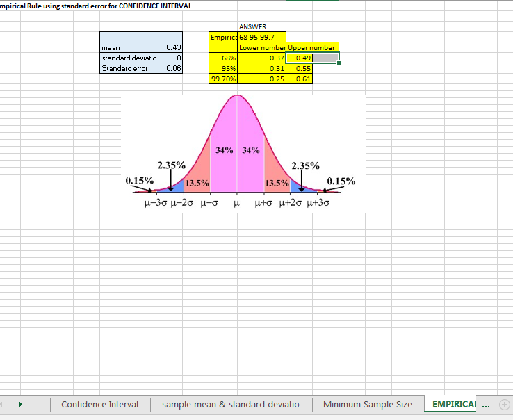Select upper number cell 0.49

pos(299,58)
